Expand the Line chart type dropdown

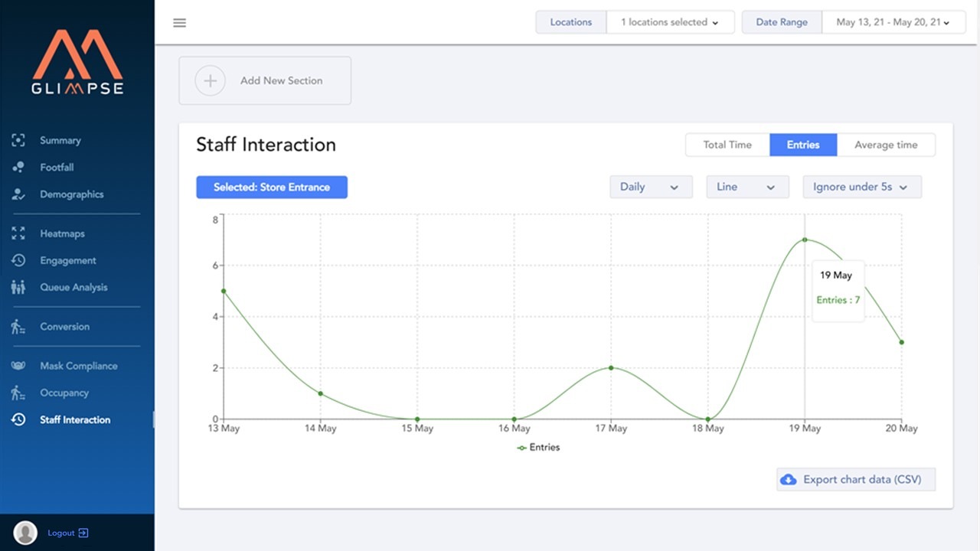point(747,187)
